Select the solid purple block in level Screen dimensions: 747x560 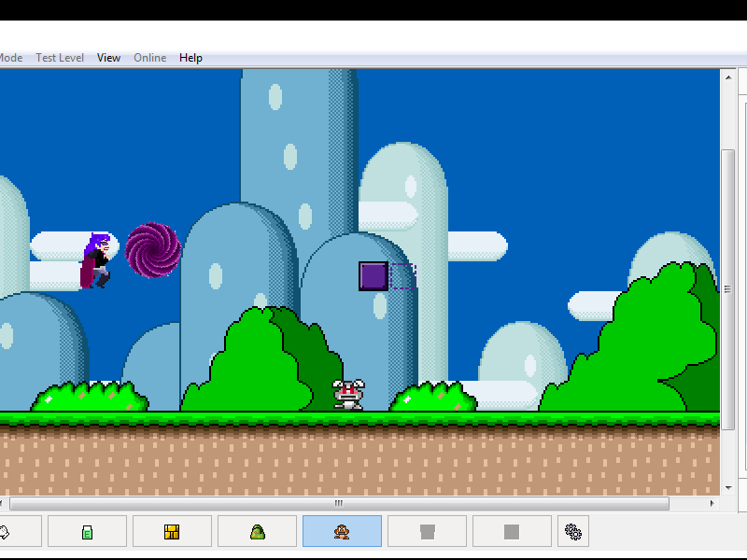tap(373, 276)
